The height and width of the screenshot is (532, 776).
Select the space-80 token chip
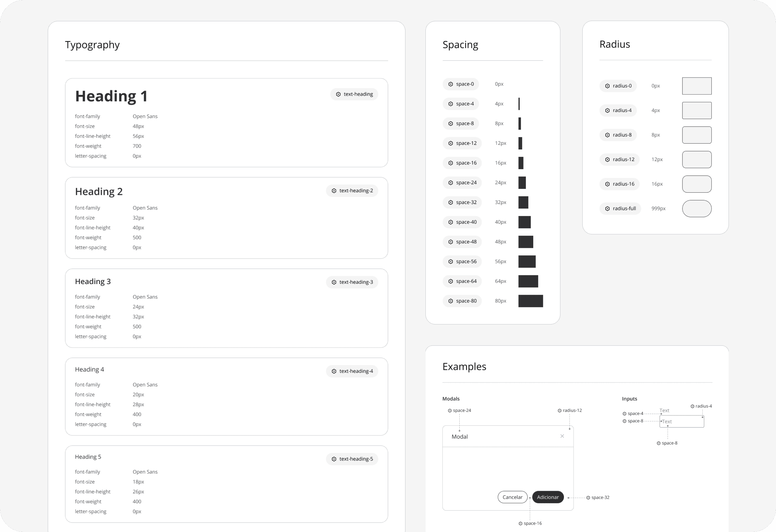click(x=462, y=301)
